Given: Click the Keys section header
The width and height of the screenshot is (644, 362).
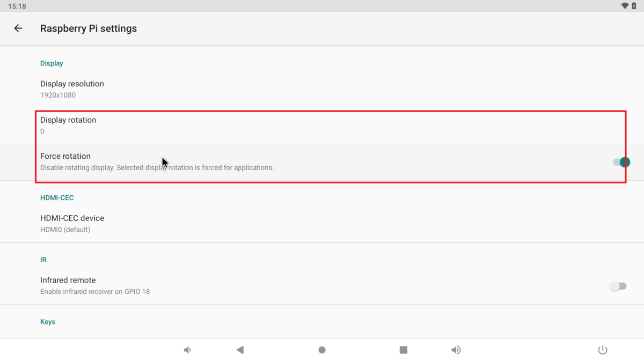Looking at the screenshot, I should coord(48,322).
